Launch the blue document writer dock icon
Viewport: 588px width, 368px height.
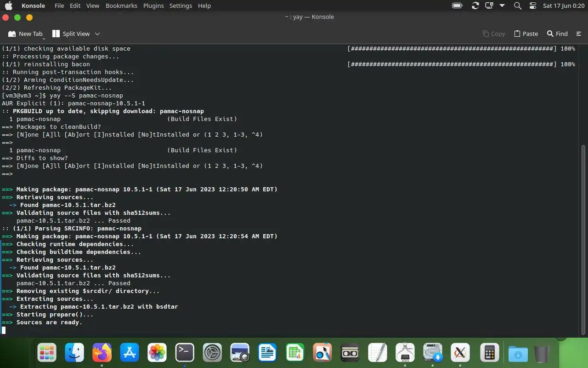click(x=267, y=353)
